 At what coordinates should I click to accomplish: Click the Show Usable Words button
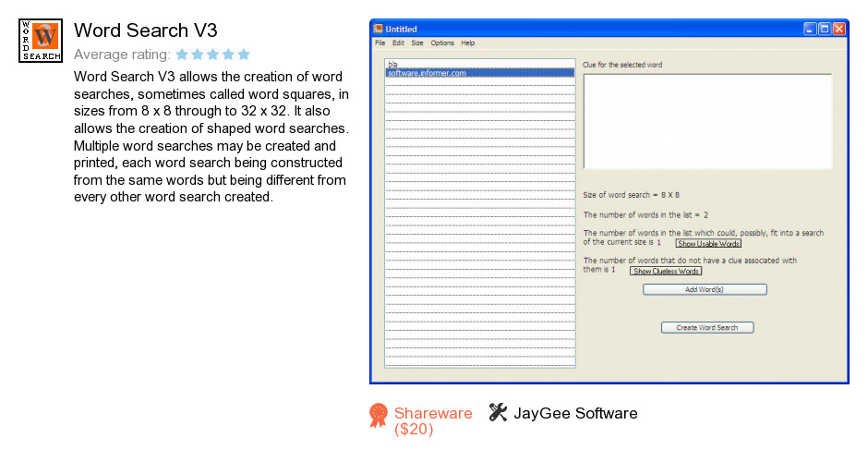(708, 244)
